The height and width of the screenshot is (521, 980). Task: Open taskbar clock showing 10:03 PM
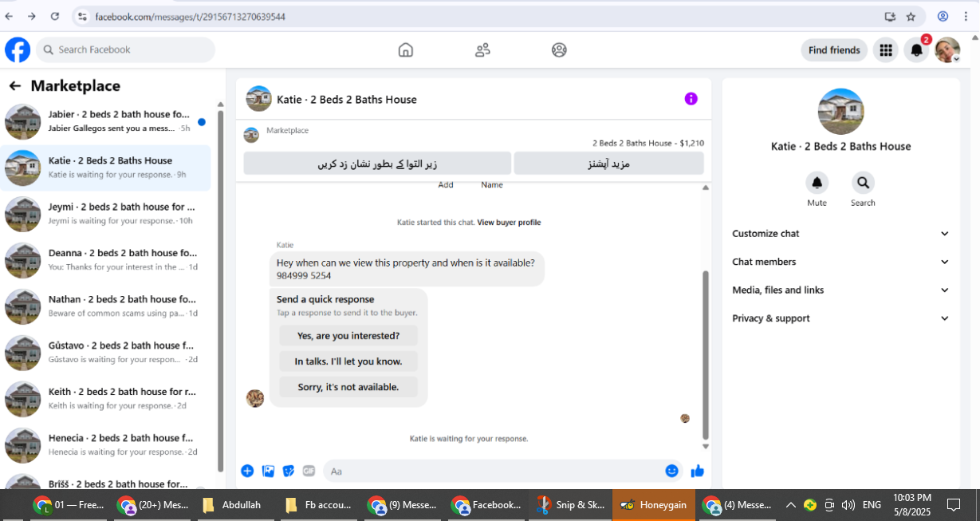pyautogui.click(x=912, y=505)
